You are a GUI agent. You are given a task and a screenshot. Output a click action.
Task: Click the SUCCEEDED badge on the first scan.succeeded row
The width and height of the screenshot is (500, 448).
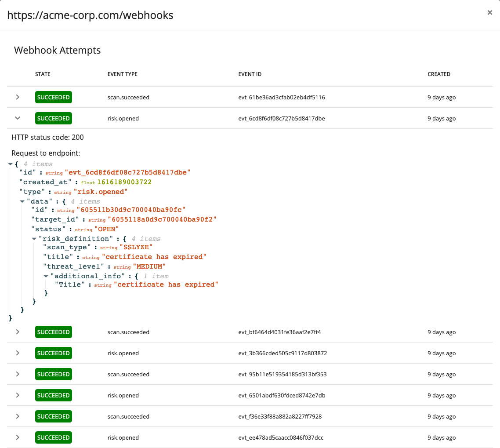(53, 97)
